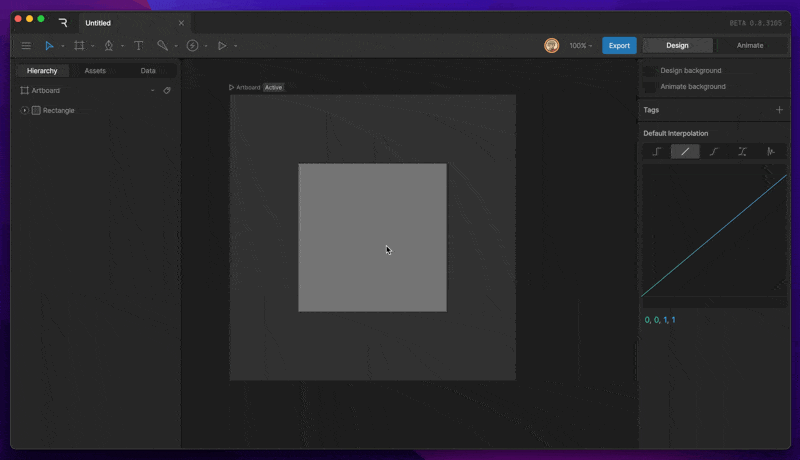Open Events tool dropdown arrow
This screenshot has width=800, height=460.
point(206,46)
